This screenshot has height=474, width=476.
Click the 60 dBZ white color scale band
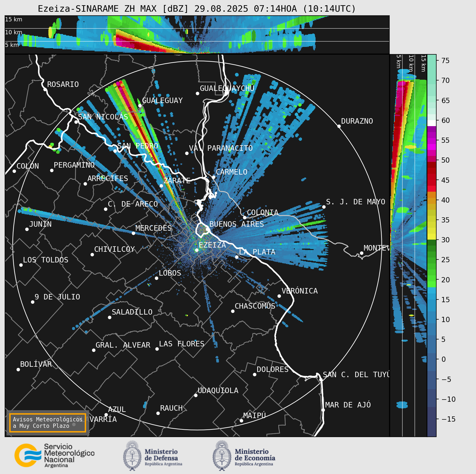click(x=432, y=123)
